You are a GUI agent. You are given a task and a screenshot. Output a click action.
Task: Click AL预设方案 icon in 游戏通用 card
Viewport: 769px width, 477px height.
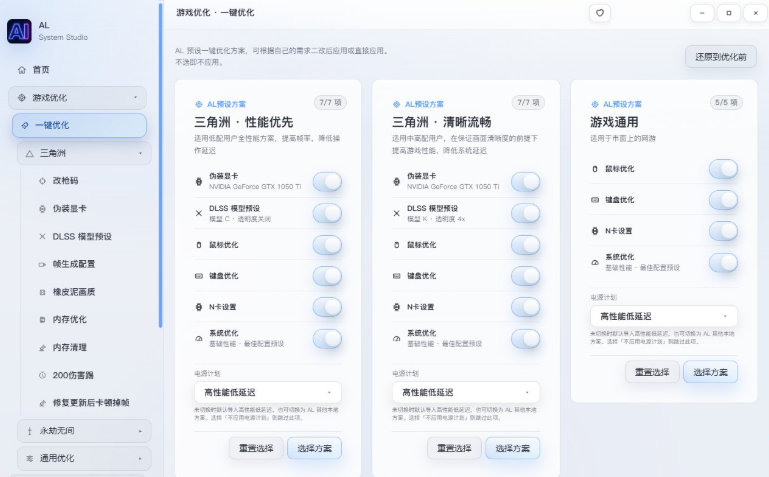595,104
